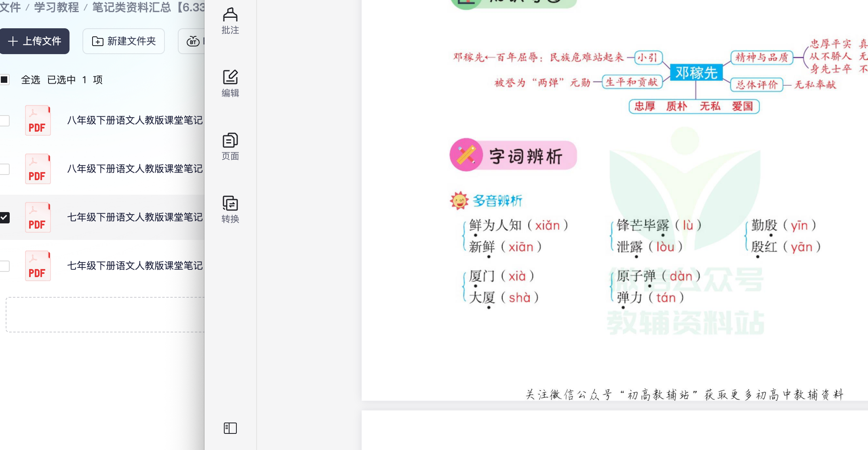Click the 上传文件 upload button
Image resolution: width=868 pixels, height=450 pixels.
34,41
